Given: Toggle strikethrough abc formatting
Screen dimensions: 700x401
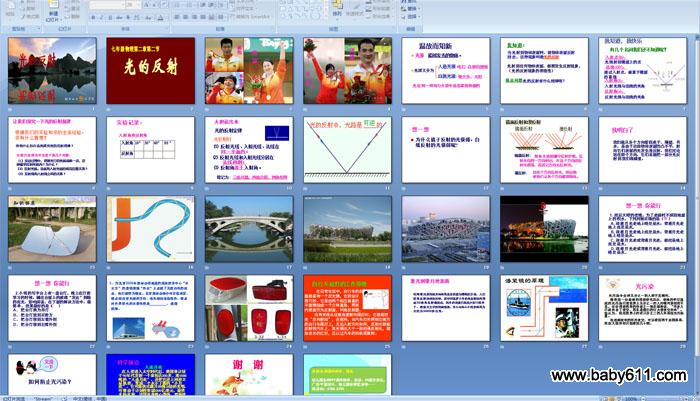Looking at the screenshot, I should point(119,17).
